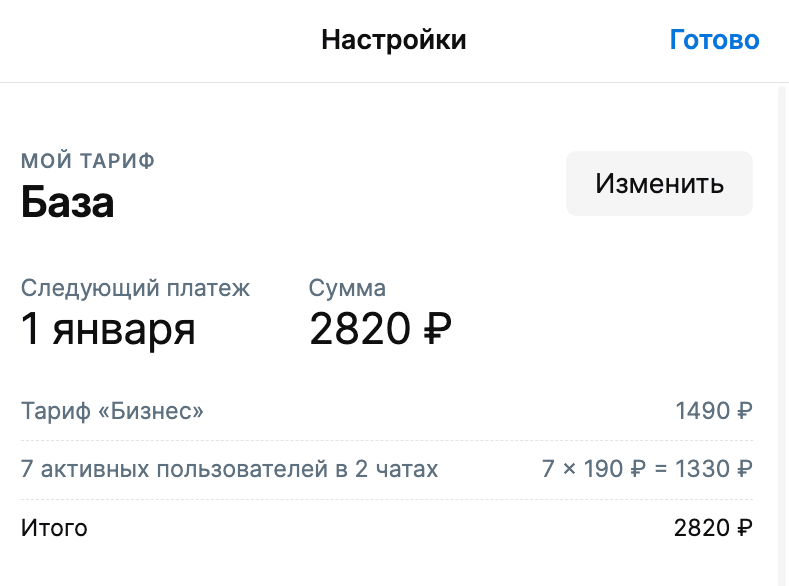Click the Следующий платеж label
Viewport: 789px width, 586px height.
136,289
